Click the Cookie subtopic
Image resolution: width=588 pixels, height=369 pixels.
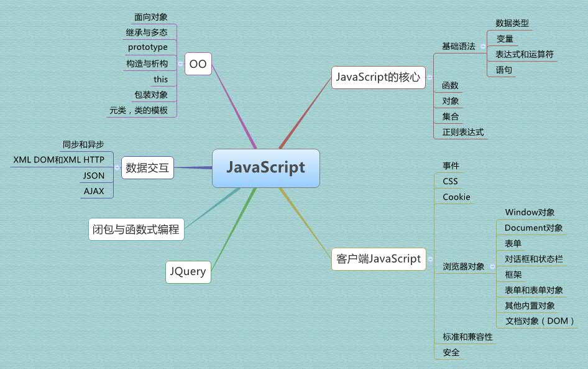(456, 197)
